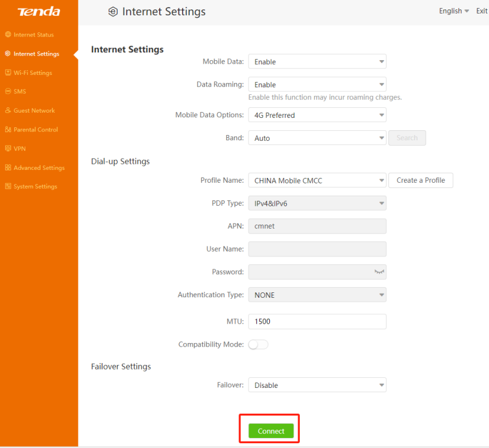
Task: Click the System Settings sidebar icon
Action: click(x=8, y=186)
